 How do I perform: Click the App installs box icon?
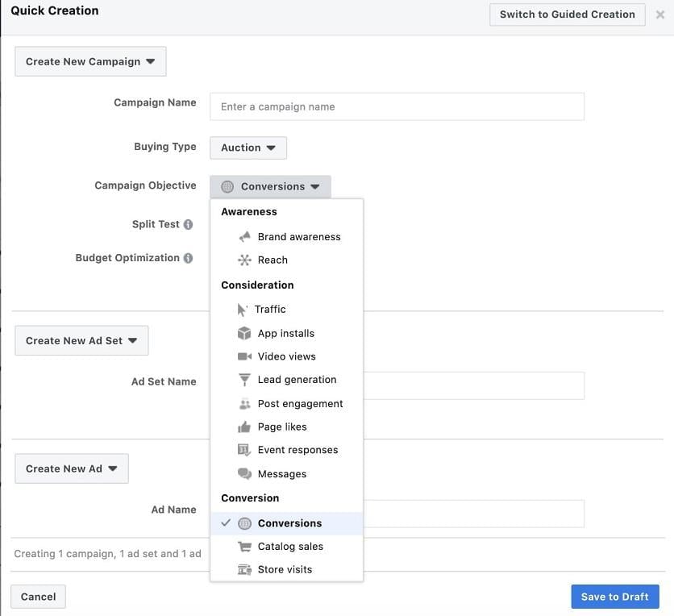(x=244, y=334)
